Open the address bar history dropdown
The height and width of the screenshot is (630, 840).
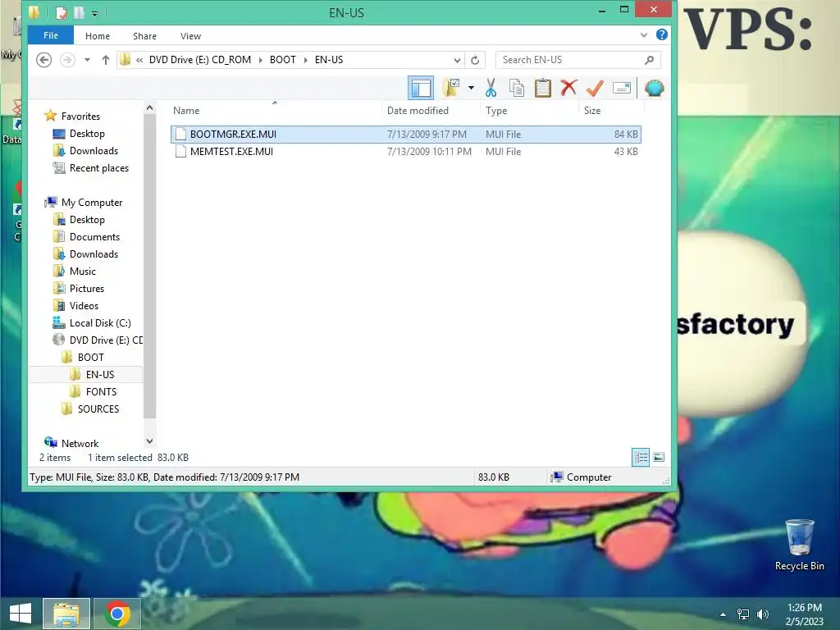click(457, 60)
